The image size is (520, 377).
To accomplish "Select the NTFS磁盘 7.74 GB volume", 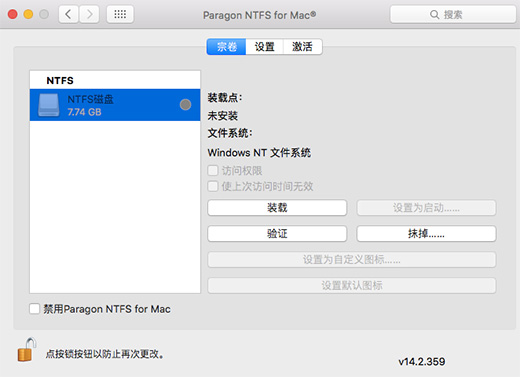I will click(x=115, y=105).
